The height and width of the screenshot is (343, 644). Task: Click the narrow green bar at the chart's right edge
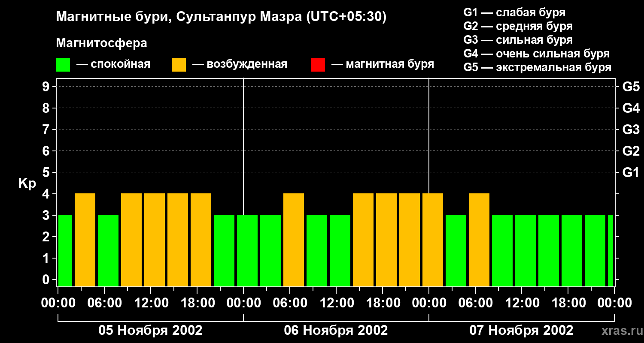[611, 250]
